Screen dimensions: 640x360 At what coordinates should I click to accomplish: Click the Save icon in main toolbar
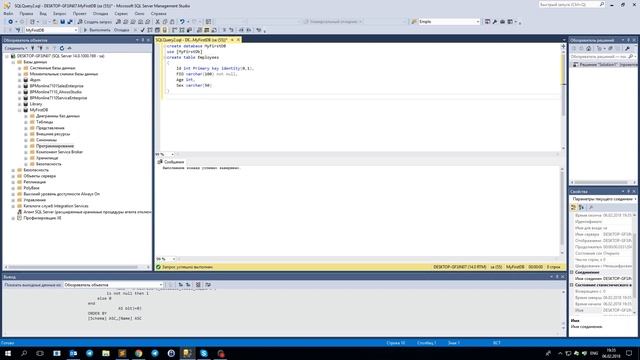[62, 22]
